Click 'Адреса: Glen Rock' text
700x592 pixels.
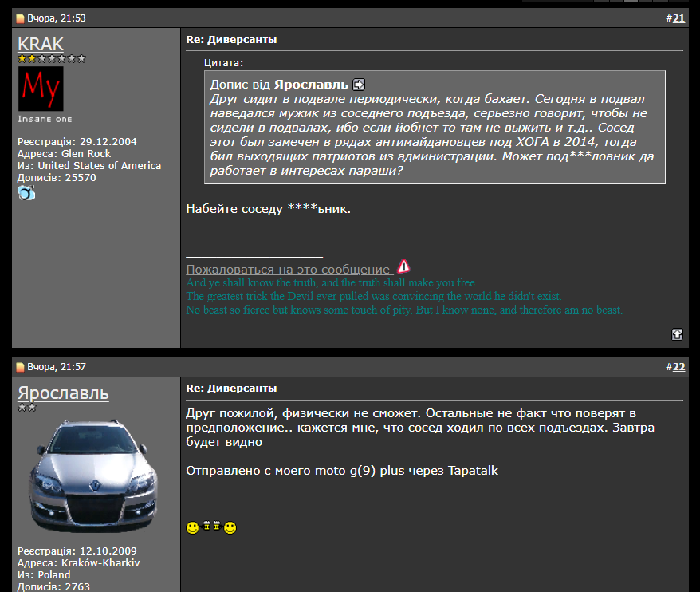[x=65, y=154]
